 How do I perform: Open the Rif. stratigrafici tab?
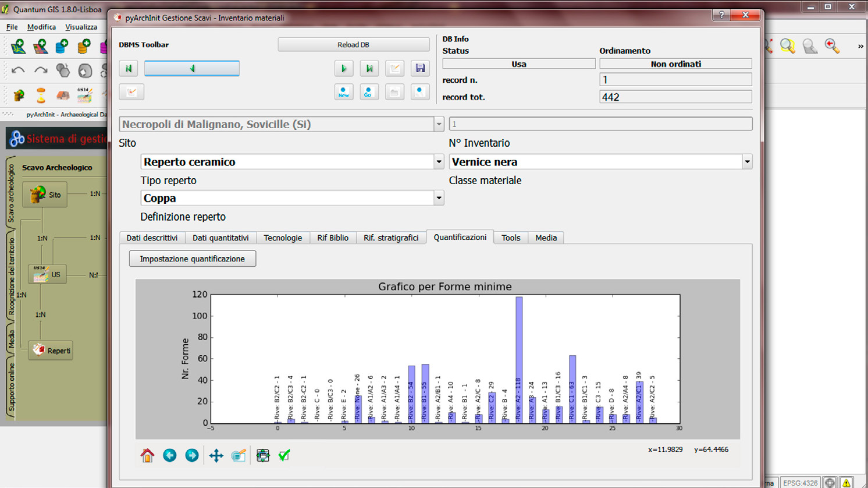pos(391,238)
